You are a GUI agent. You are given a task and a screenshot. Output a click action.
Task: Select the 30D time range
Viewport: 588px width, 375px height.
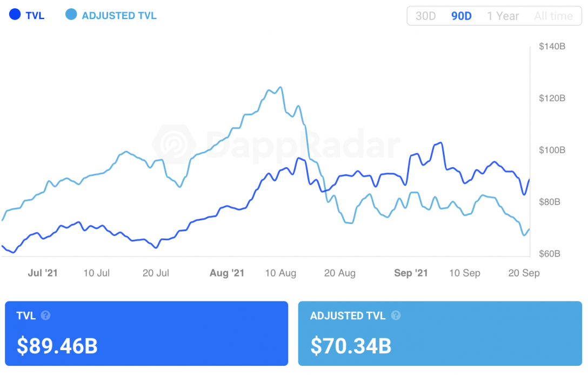(x=426, y=16)
